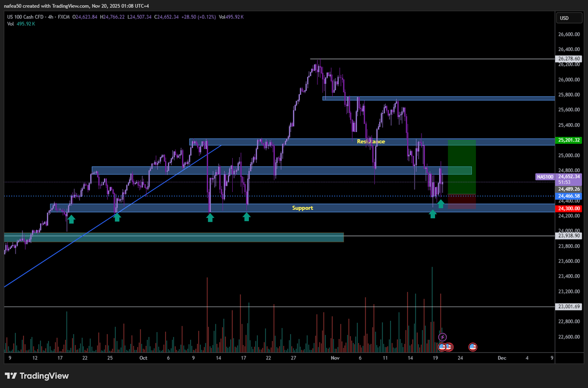588x388 pixels.
Task: Click the purple 24,652.34 current price label
Action: pyautogui.click(x=569, y=177)
